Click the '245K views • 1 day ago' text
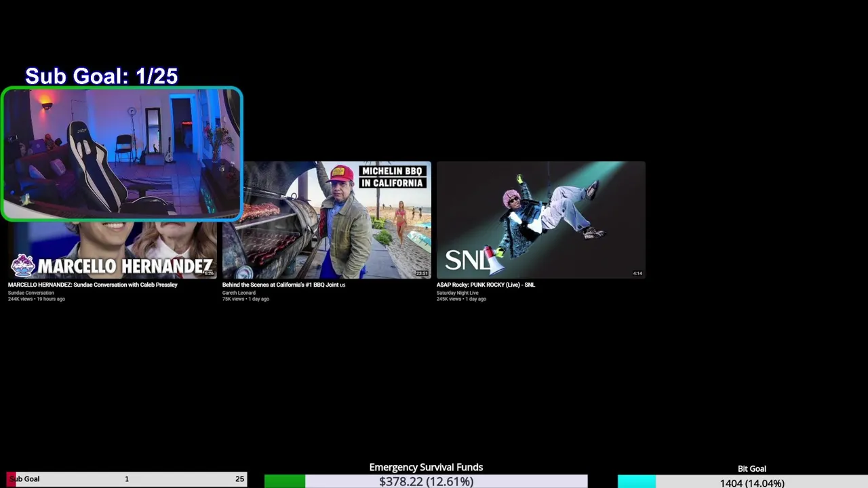The image size is (868, 488). (461, 299)
